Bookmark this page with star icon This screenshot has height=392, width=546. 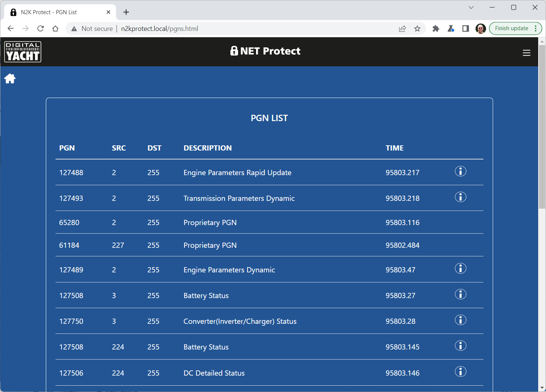click(x=417, y=29)
